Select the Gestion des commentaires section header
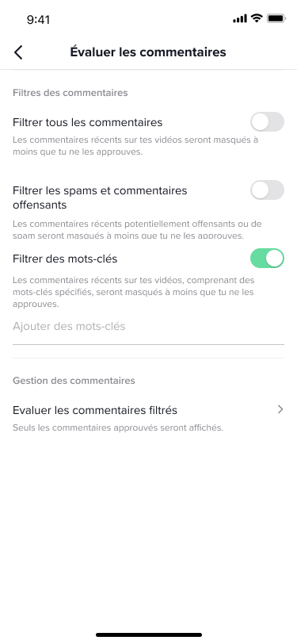The height and width of the screenshot is (644, 297). [74, 381]
